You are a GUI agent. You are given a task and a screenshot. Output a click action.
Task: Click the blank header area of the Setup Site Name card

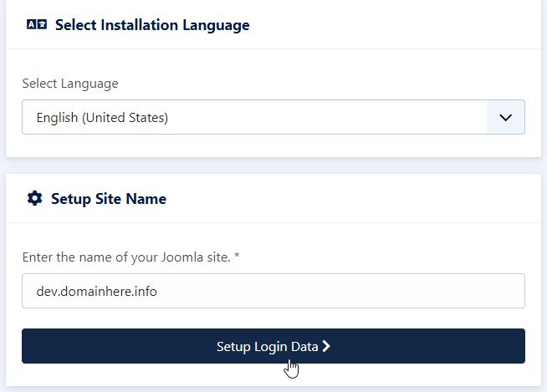pyautogui.click(x=352, y=198)
